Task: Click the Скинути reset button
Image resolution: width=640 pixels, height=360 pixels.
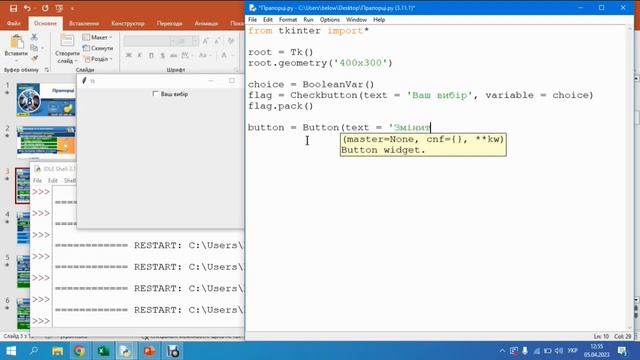Action: (98, 48)
